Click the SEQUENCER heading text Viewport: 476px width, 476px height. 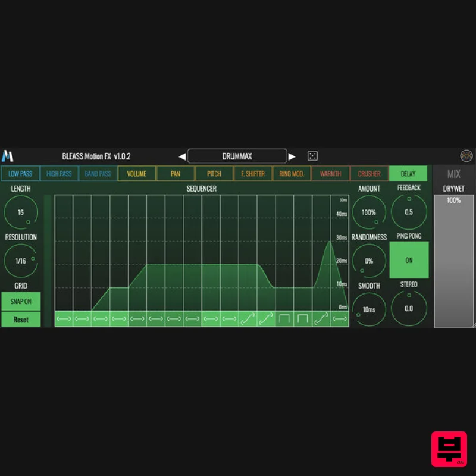coord(202,189)
